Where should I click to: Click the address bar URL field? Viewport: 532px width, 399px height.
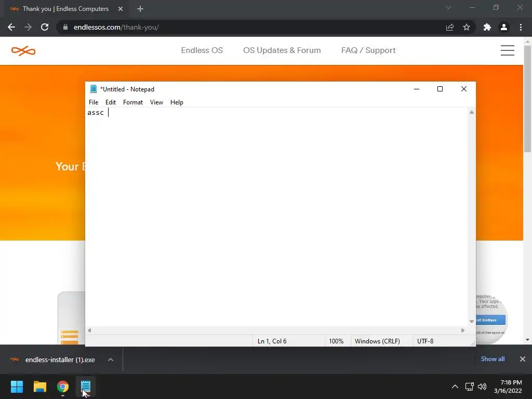click(251, 27)
